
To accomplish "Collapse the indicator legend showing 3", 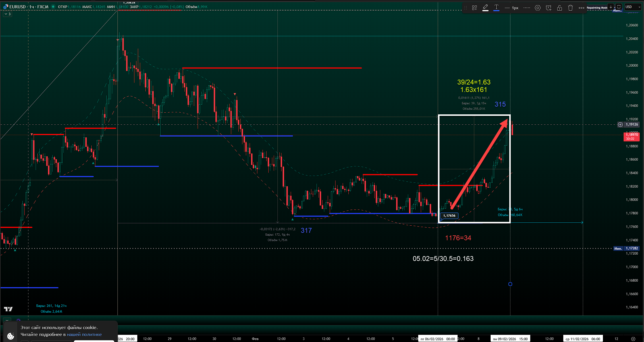I will 7,14.
